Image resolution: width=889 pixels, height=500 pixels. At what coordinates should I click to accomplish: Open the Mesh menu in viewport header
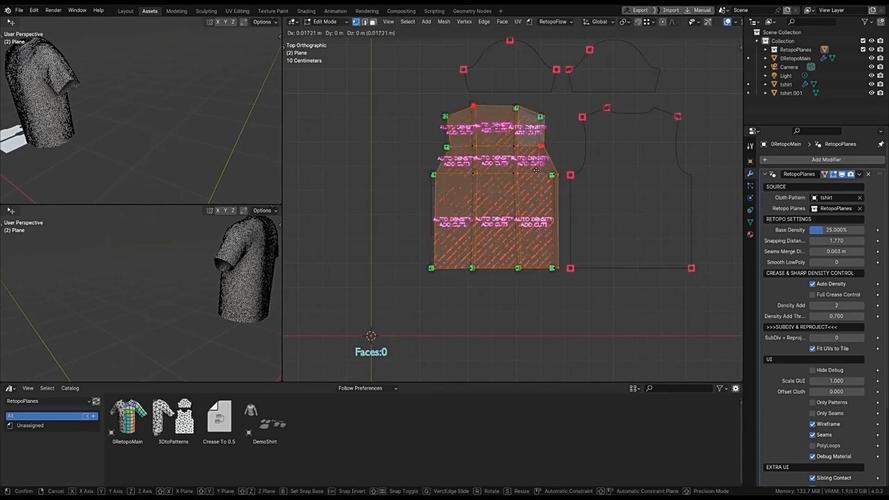click(444, 22)
